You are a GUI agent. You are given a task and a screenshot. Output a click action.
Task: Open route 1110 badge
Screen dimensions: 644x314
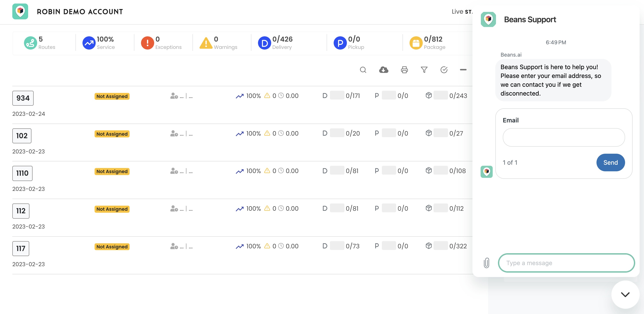(22, 173)
